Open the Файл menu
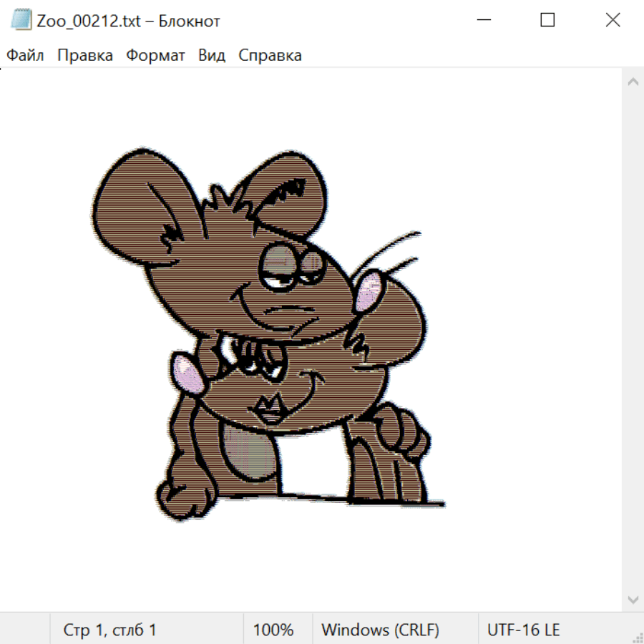644x644 pixels. [26, 56]
